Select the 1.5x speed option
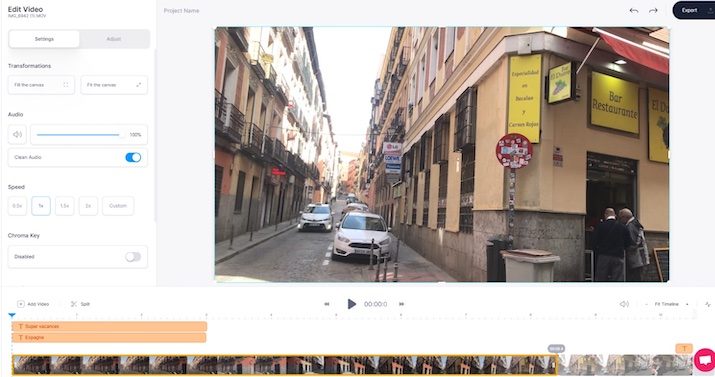Image resolution: width=715 pixels, height=377 pixels. (64, 206)
